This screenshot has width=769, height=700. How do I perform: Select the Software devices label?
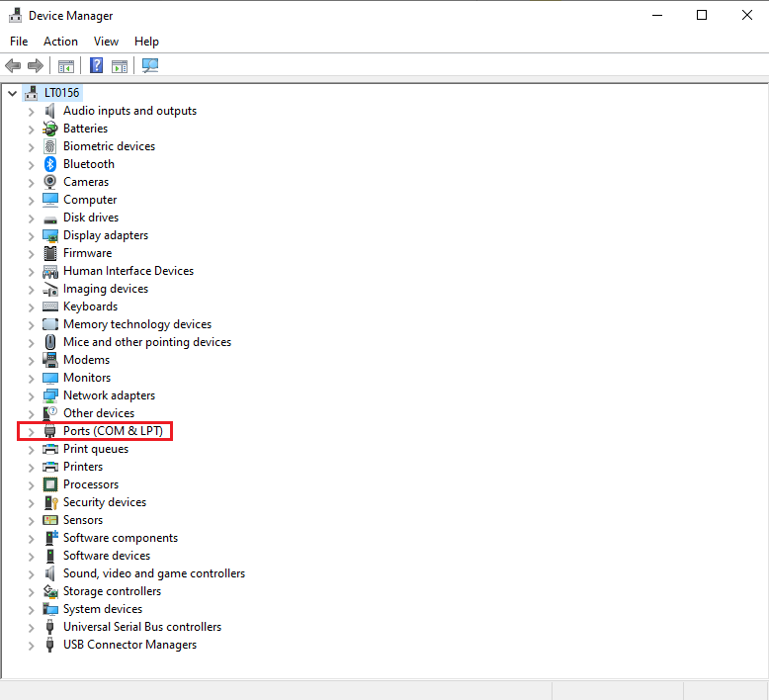(x=107, y=556)
